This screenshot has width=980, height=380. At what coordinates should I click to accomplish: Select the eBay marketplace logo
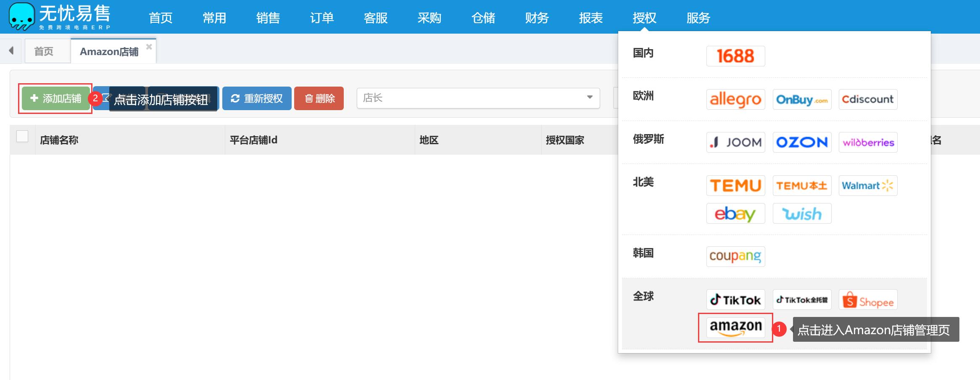(735, 214)
